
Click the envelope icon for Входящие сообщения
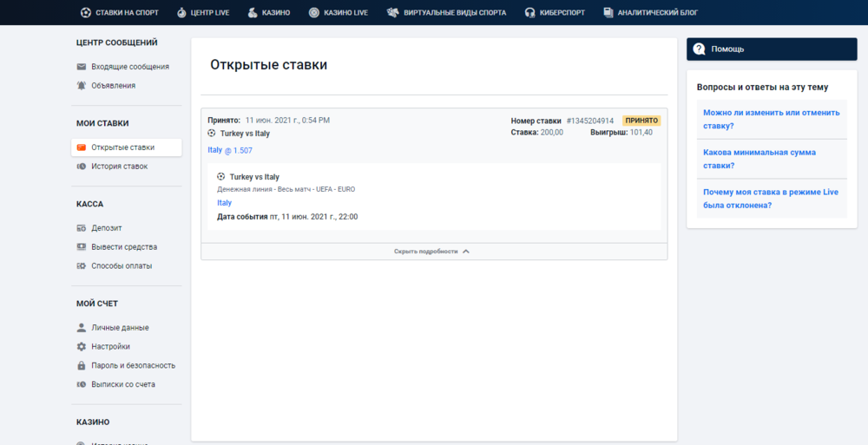click(x=82, y=67)
